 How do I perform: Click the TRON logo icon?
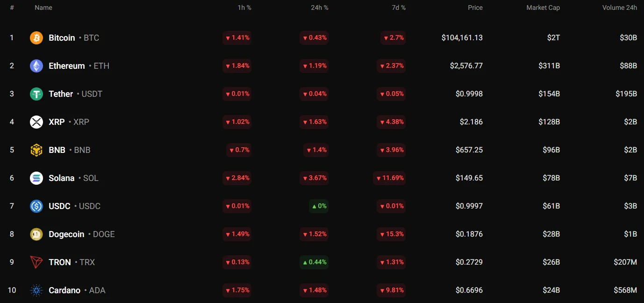tap(36, 262)
